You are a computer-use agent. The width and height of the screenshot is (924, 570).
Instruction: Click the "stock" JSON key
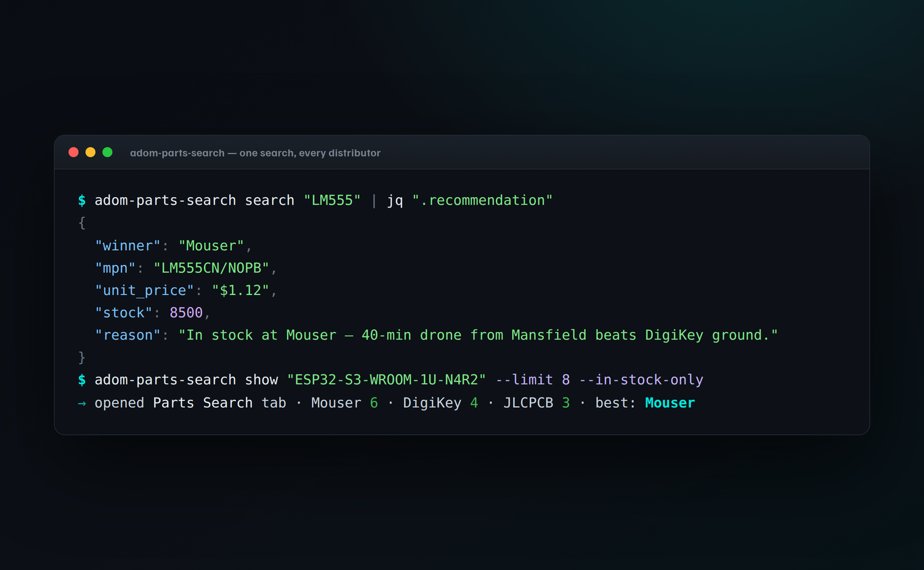coord(124,313)
